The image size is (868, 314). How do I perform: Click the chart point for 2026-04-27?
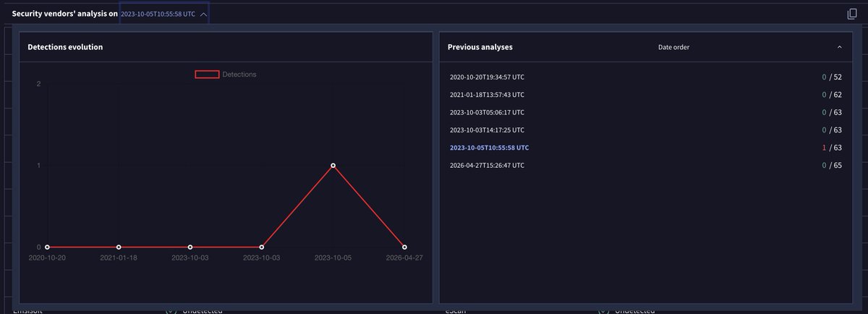[x=404, y=247]
